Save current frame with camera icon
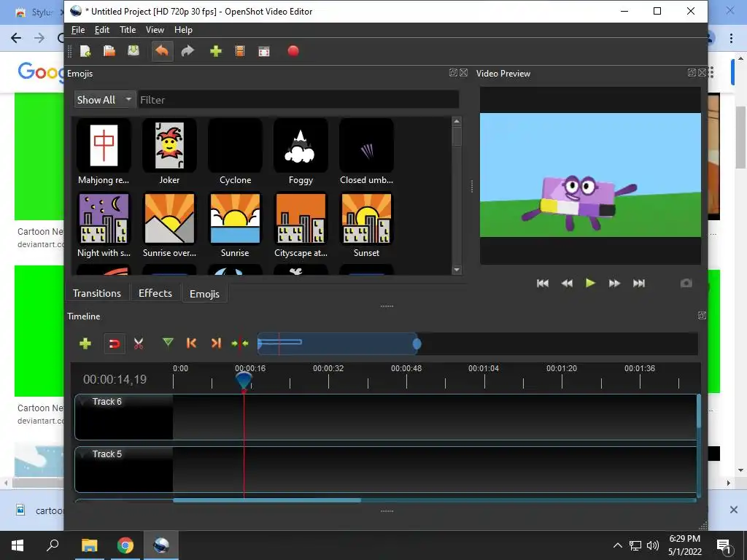 point(686,284)
